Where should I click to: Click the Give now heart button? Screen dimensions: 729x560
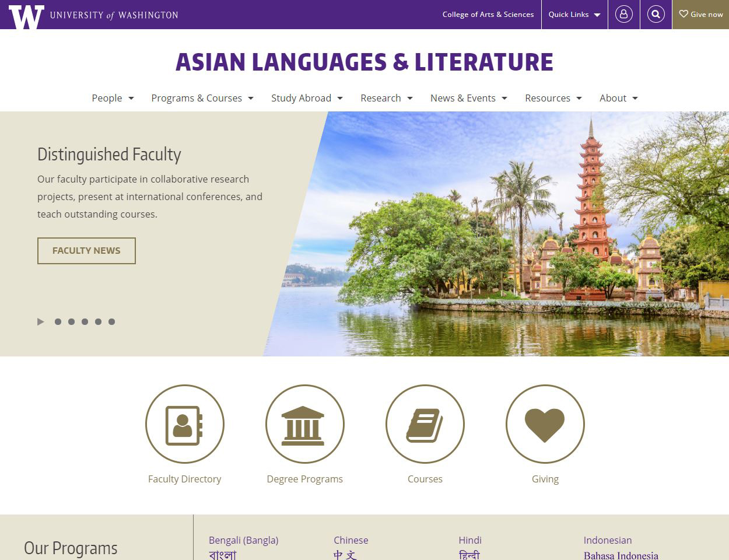coord(700,15)
